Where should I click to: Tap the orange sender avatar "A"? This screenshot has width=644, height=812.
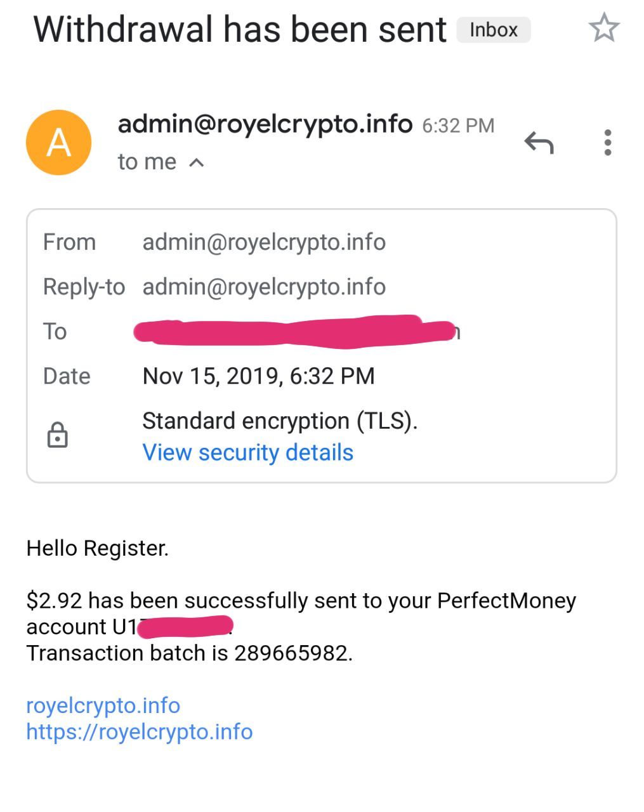click(x=58, y=143)
